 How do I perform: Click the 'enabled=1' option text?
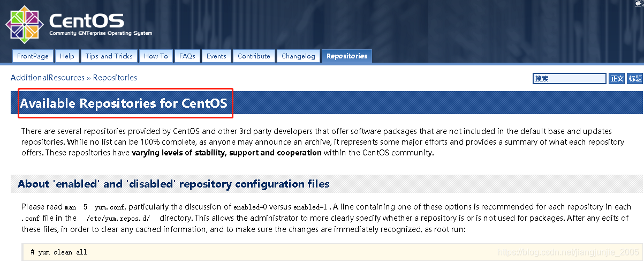pyautogui.click(x=311, y=207)
